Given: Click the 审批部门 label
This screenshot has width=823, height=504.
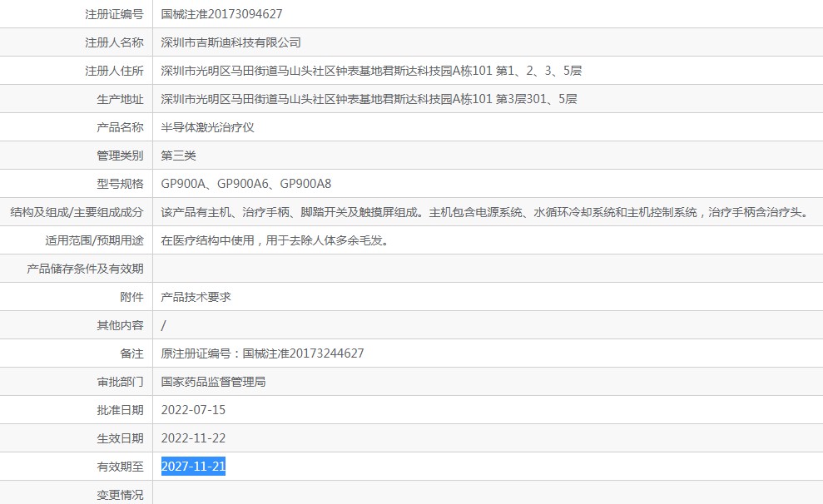Looking at the screenshot, I should click(120, 383).
